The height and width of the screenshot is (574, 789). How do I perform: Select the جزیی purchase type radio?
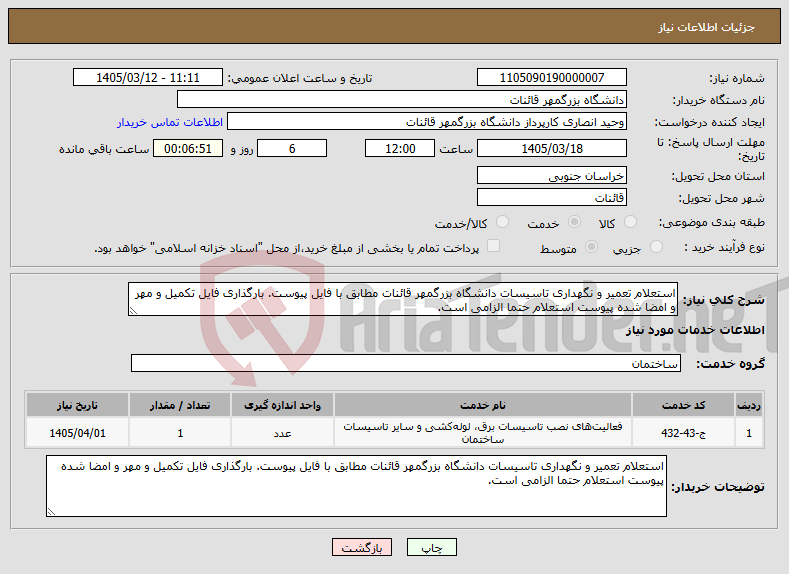657,247
